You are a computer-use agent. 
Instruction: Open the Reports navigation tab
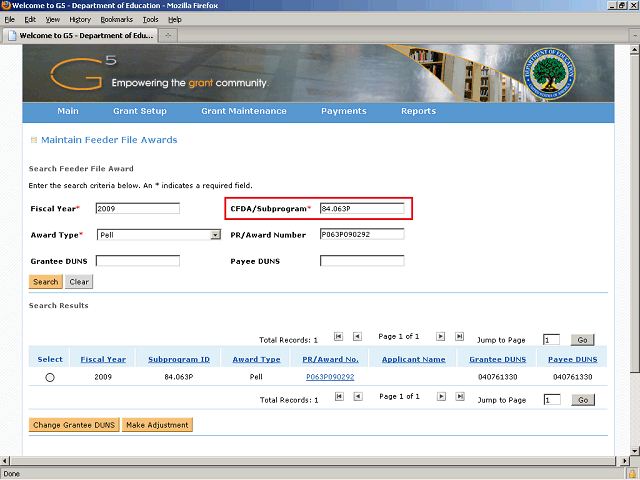(x=418, y=111)
